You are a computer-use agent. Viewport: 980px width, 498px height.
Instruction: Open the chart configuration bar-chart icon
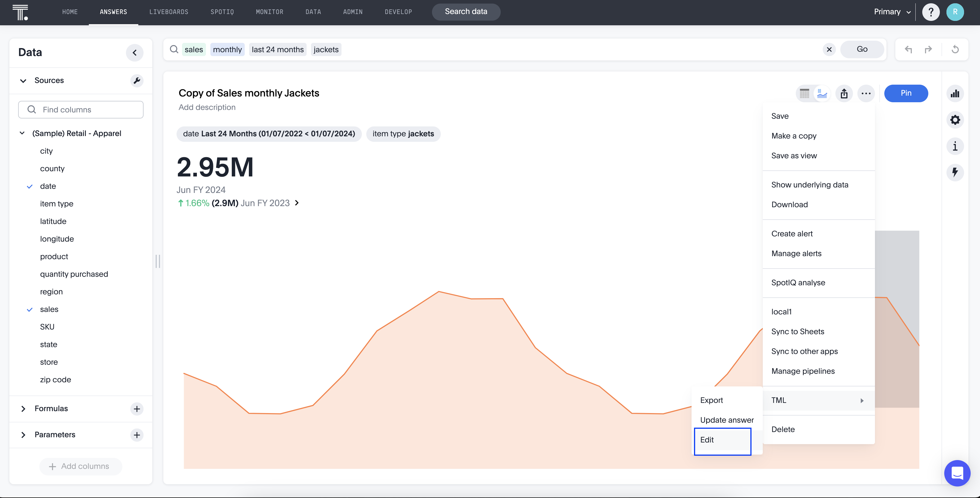pyautogui.click(x=954, y=93)
